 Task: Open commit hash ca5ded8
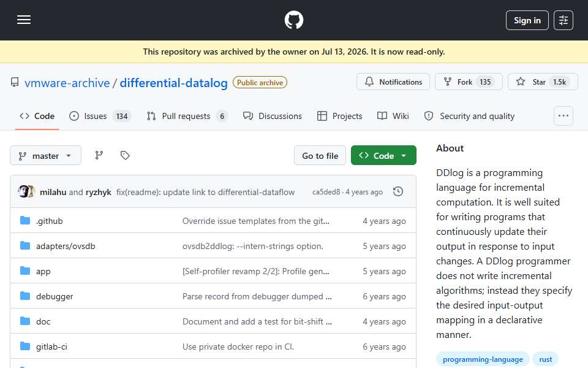pyautogui.click(x=326, y=192)
